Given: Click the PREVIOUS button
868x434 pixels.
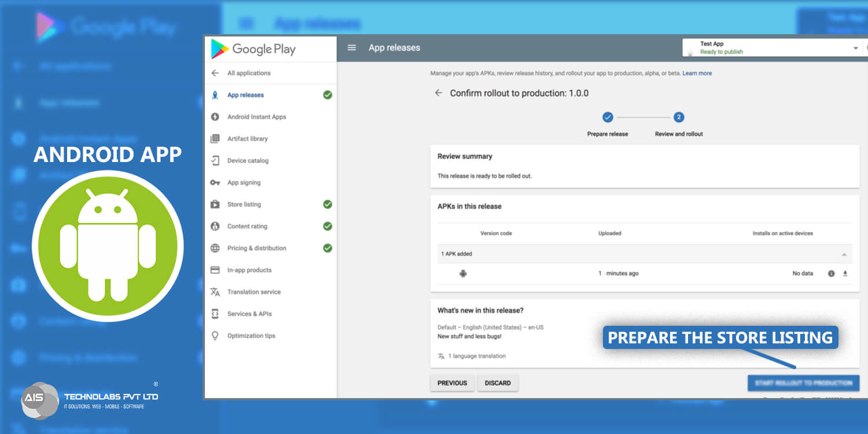Looking at the screenshot, I should 452,383.
